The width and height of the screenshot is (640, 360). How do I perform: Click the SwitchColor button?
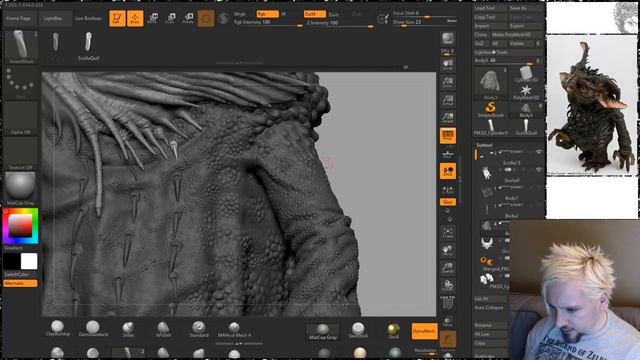click(17, 274)
